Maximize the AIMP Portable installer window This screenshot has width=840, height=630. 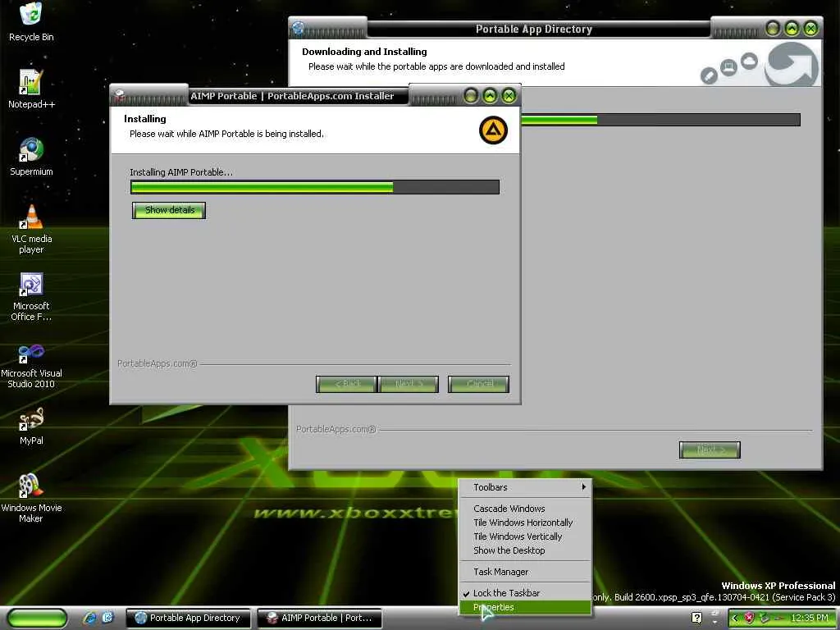pyautogui.click(x=491, y=96)
